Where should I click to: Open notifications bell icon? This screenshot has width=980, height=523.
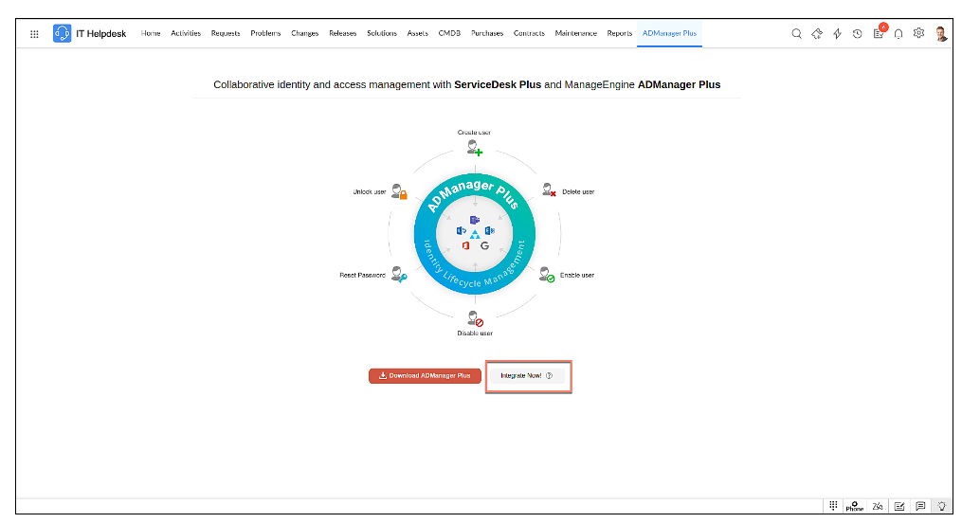898,34
